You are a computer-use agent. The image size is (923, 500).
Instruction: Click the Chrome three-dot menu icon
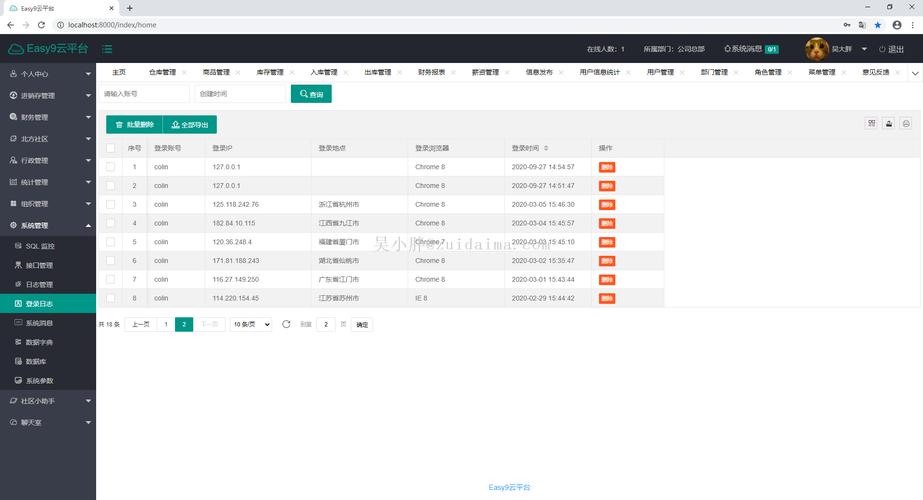[x=913, y=25]
